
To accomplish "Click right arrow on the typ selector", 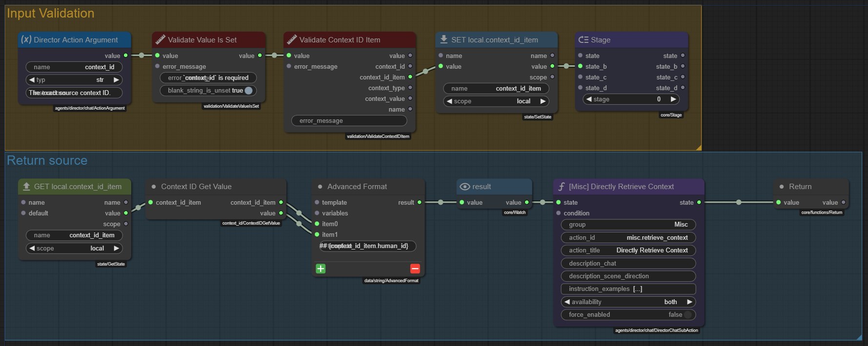I will 116,80.
